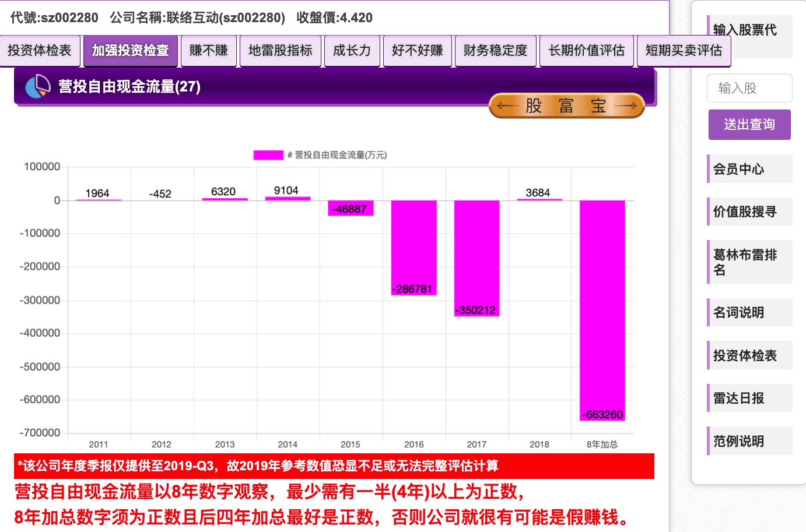Click the 营投自由现金流量(27) section title
The image size is (806, 532).
(129, 87)
